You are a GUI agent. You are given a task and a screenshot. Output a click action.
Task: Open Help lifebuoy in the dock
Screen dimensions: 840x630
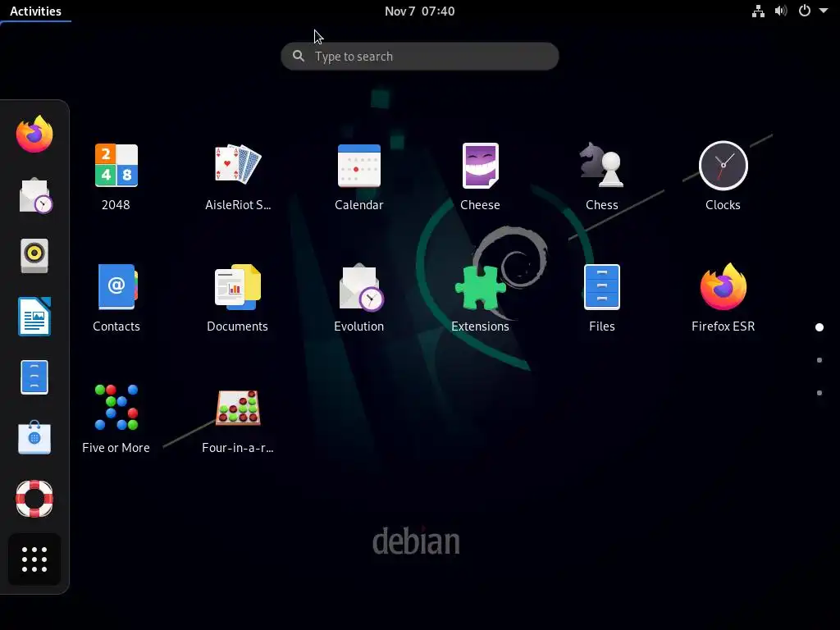(x=34, y=499)
